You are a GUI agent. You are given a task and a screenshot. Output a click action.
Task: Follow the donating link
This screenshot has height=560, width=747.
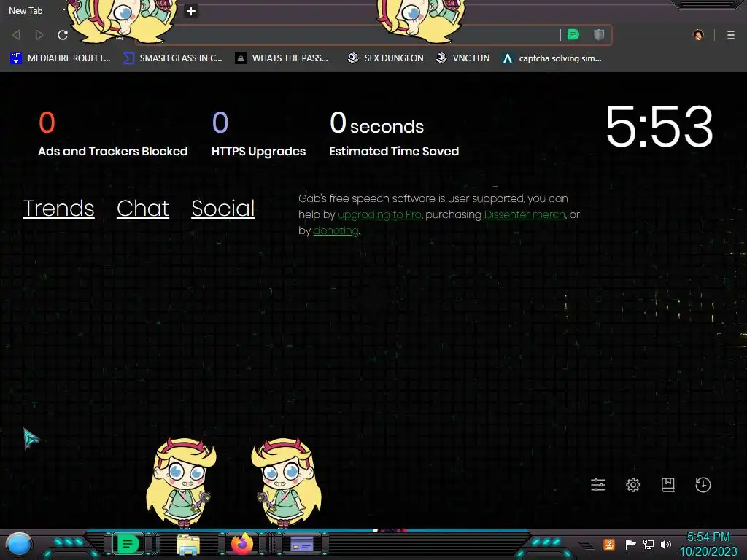coord(336,231)
